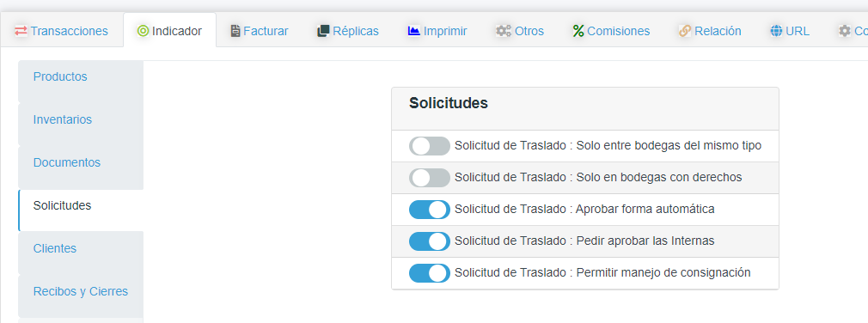Viewport: 868px width, 323px height.
Task: Click the Imprimir chart icon
Action: [x=414, y=31]
